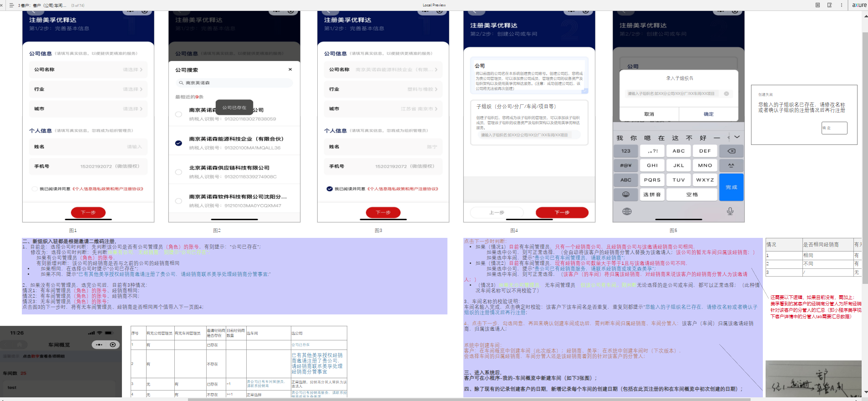Image resolution: width=868 pixels, height=401 pixels.
Task: Click the capsule record icon in 车间概览 mockup
Action: (112, 345)
